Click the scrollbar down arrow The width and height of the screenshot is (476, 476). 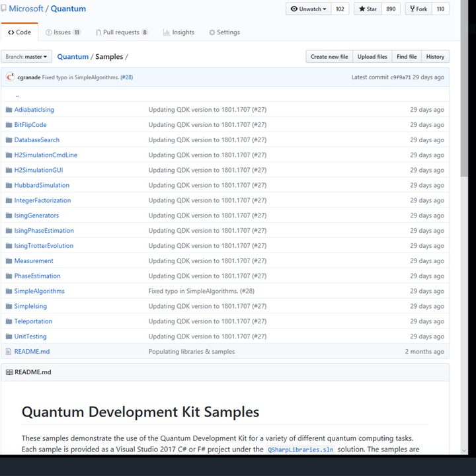coord(464,451)
